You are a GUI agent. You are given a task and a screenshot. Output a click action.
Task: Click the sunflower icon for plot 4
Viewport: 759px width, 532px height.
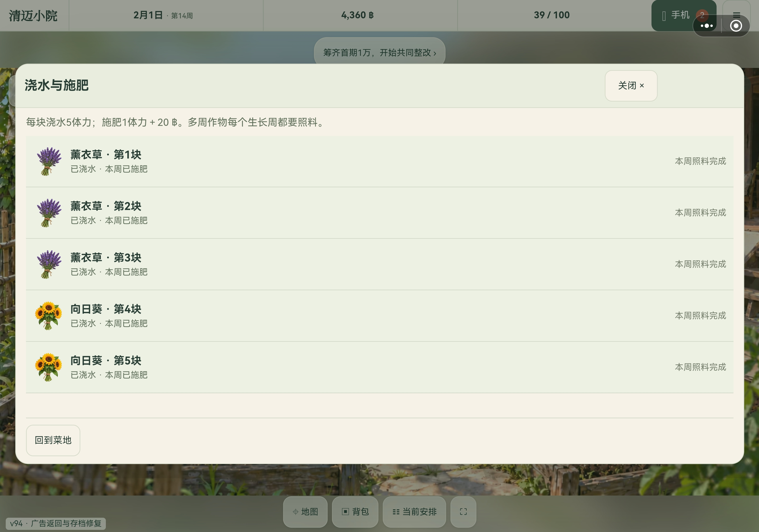click(49, 316)
